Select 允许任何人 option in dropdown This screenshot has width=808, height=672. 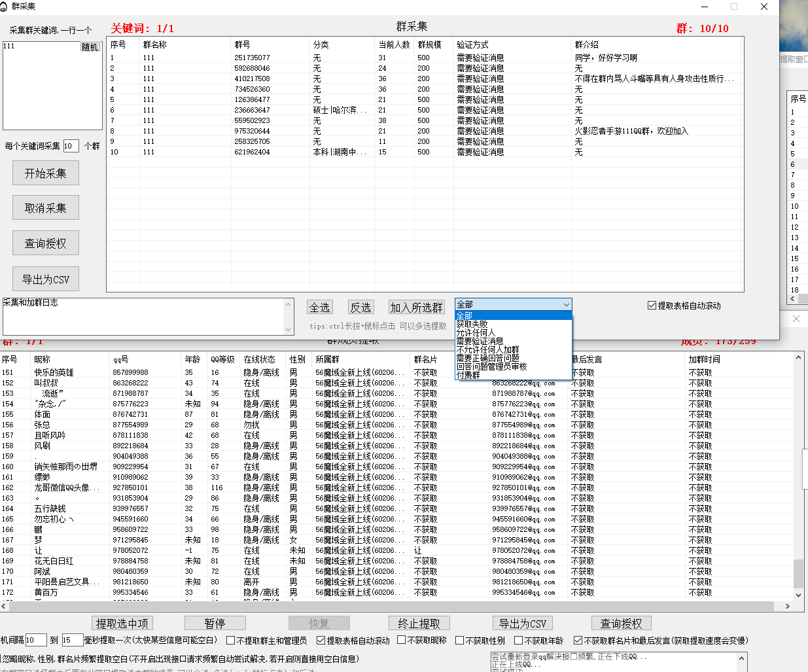pos(476,332)
